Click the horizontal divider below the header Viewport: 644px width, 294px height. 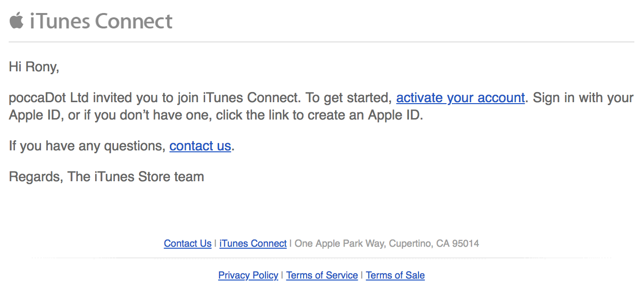tap(322, 42)
